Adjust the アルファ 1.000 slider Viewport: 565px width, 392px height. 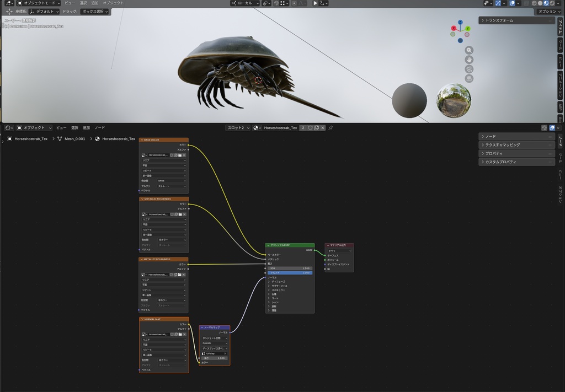pyautogui.click(x=290, y=273)
